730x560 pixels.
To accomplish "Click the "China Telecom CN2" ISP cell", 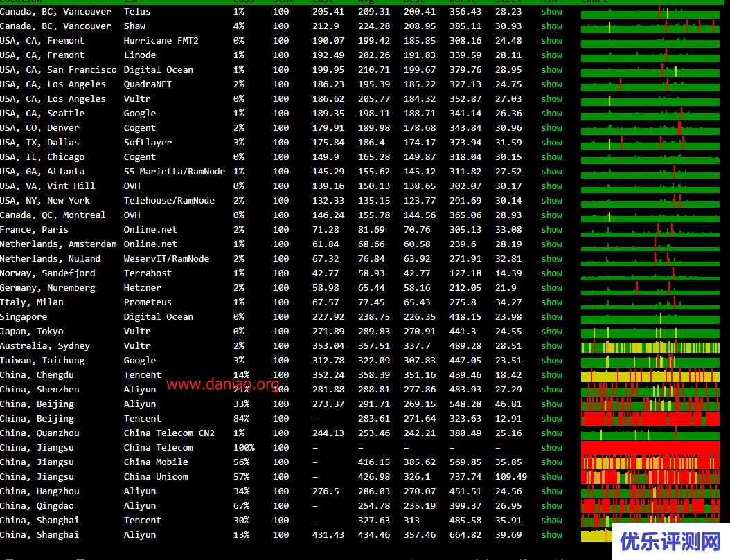I will (x=169, y=433).
